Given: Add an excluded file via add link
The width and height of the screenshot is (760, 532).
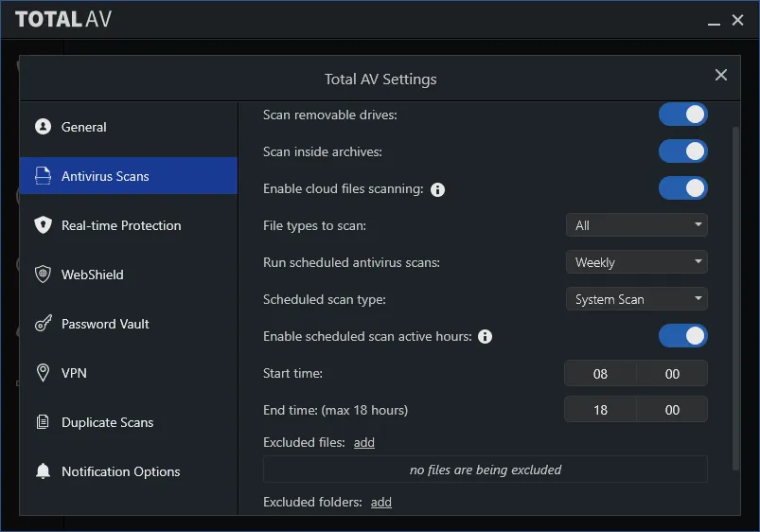Looking at the screenshot, I should [364, 442].
